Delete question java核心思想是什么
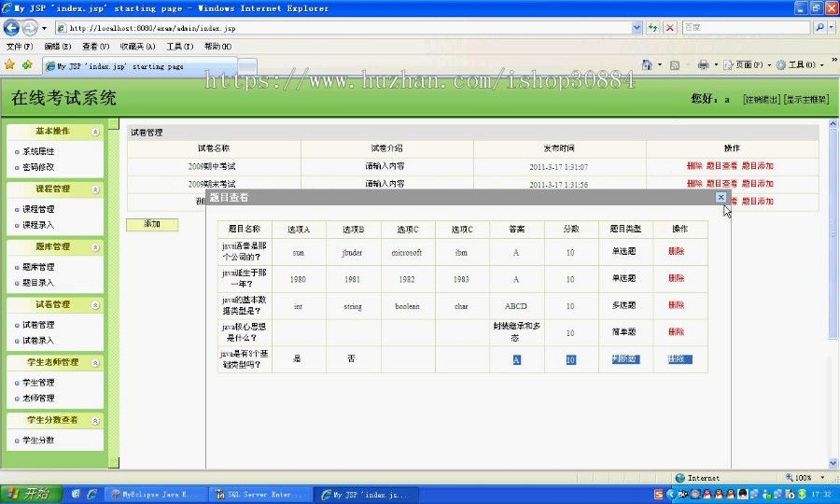The width and height of the screenshot is (840, 504). coord(676,331)
